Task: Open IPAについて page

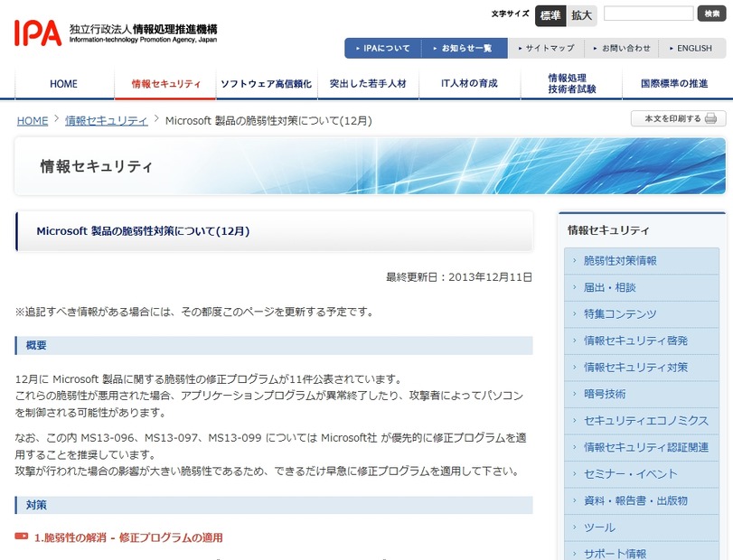Action: tap(383, 48)
